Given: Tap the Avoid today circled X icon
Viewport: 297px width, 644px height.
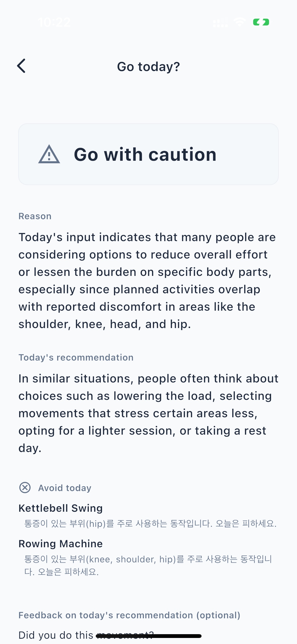Looking at the screenshot, I should [25, 487].
